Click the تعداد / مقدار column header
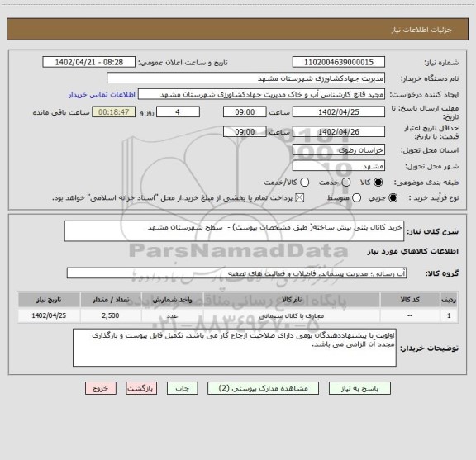Viewport: 476px width, 460px height. pyautogui.click(x=111, y=300)
